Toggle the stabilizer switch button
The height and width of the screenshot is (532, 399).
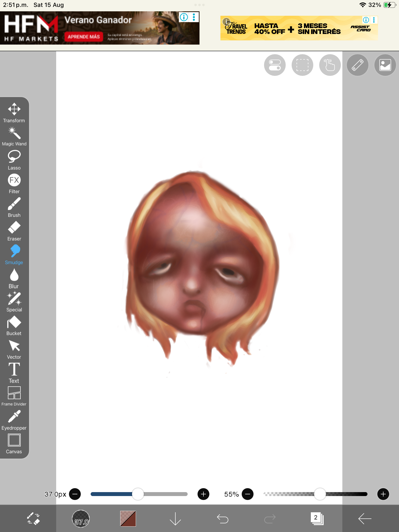pyautogui.click(x=275, y=65)
